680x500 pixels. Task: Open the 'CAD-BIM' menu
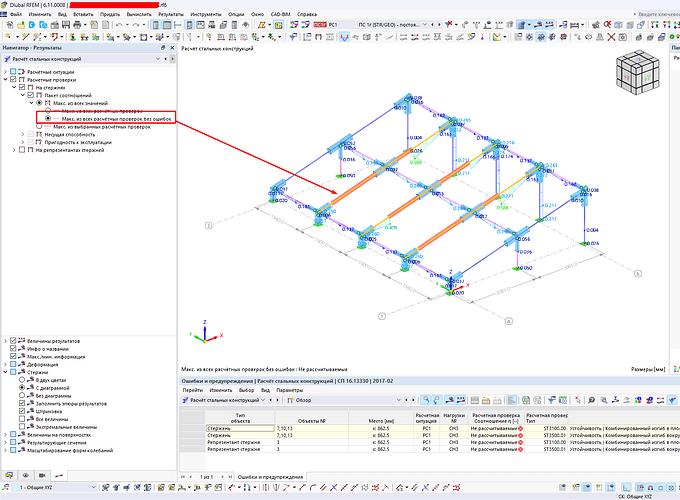coord(281,14)
